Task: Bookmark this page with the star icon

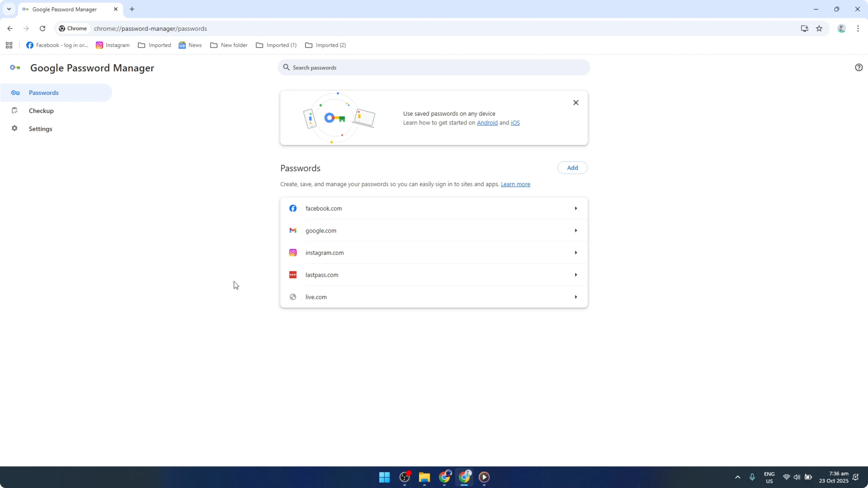Action: pyautogui.click(x=819, y=29)
